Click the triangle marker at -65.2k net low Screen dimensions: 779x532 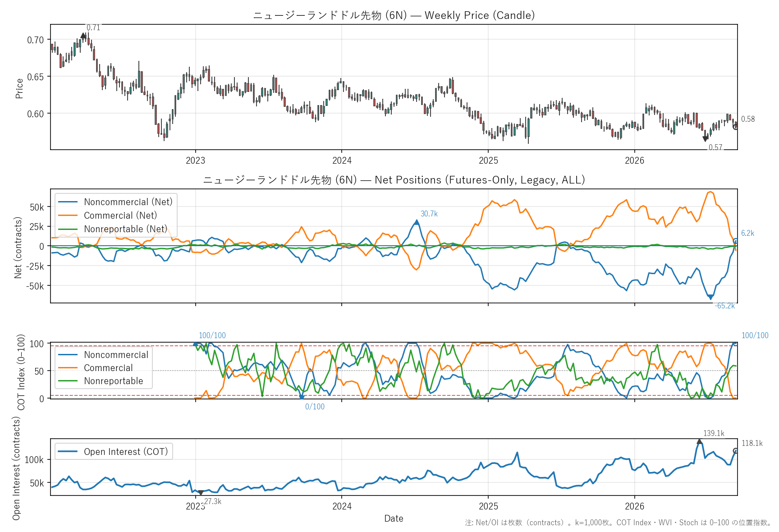[x=711, y=297]
